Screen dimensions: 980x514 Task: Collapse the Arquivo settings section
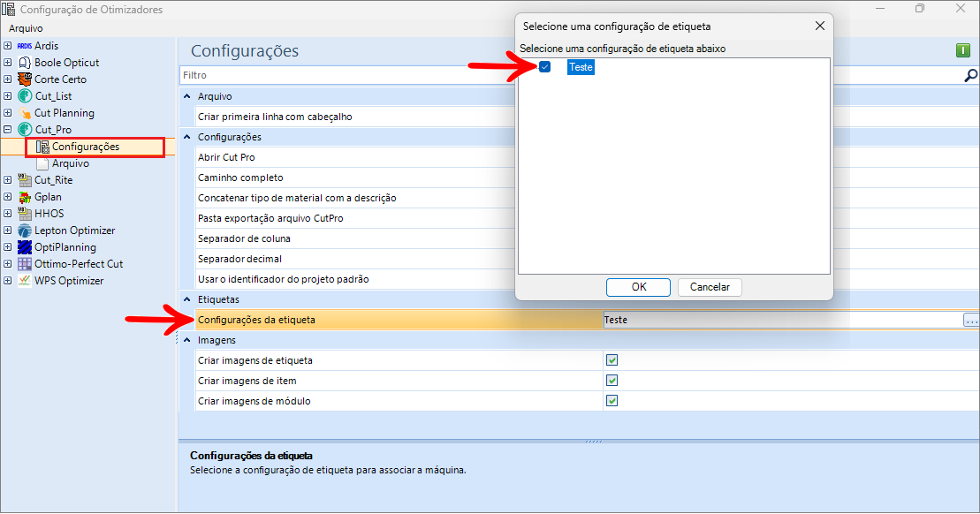tap(186, 96)
